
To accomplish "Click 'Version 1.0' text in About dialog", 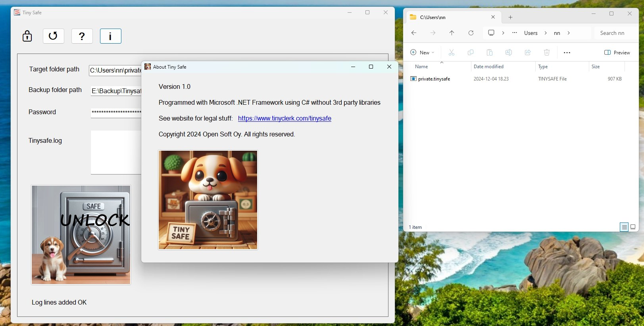I will tap(175, 86).
